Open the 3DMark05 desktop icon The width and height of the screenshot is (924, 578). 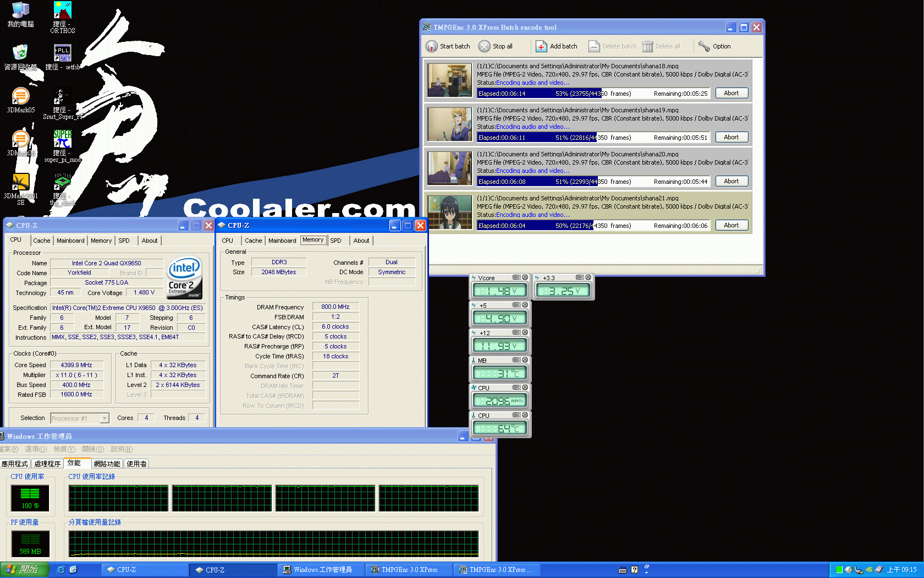click(20, 100)
